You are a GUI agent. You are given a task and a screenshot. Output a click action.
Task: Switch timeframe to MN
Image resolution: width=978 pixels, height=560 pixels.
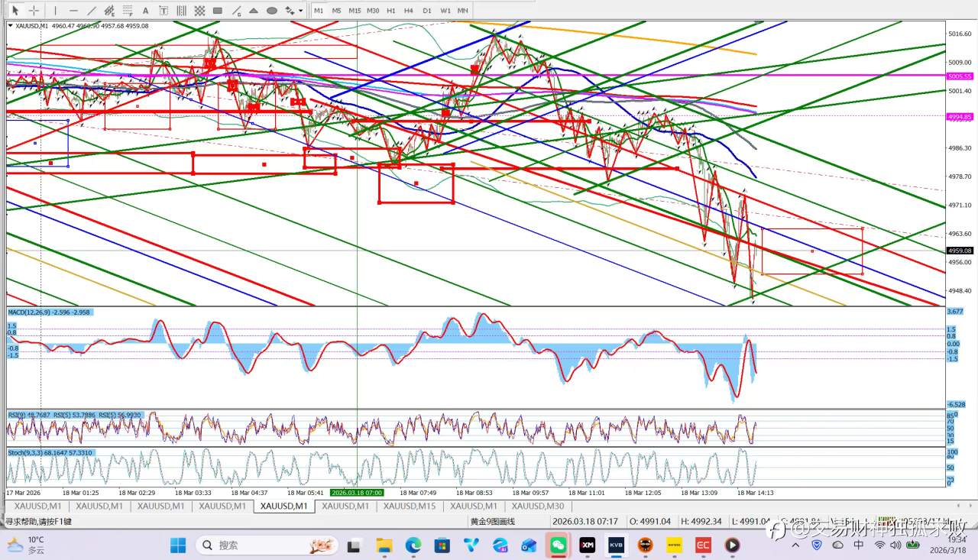[x=463, y=11]
